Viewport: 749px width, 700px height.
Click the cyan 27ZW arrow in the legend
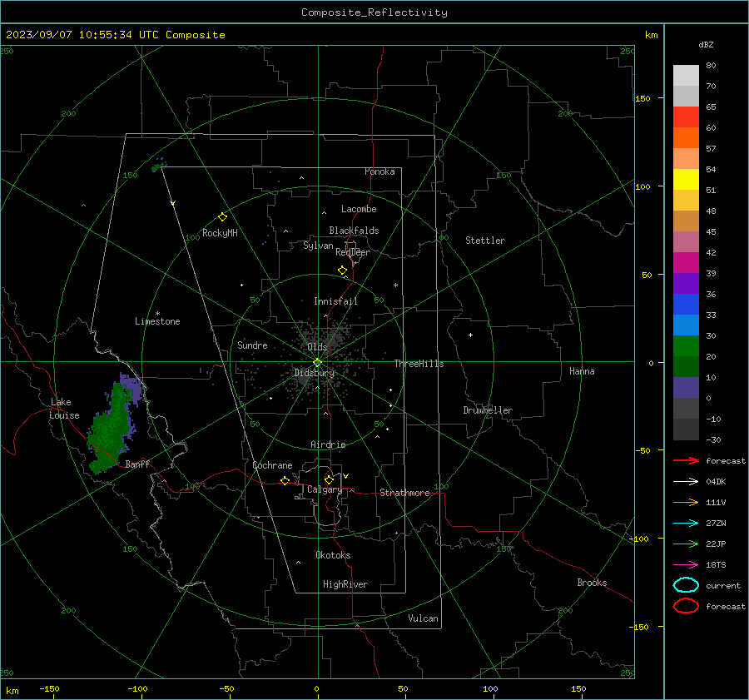(686, 524)
